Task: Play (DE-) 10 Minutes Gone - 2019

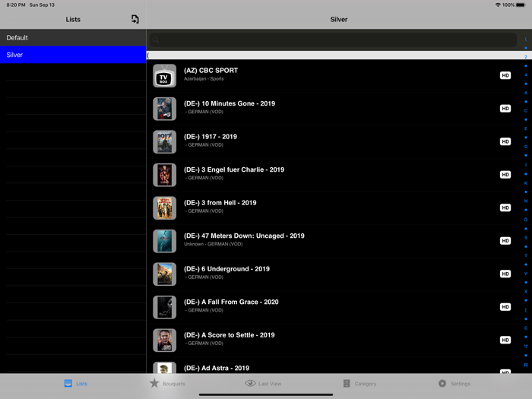Action: click(x=334, y=109)
